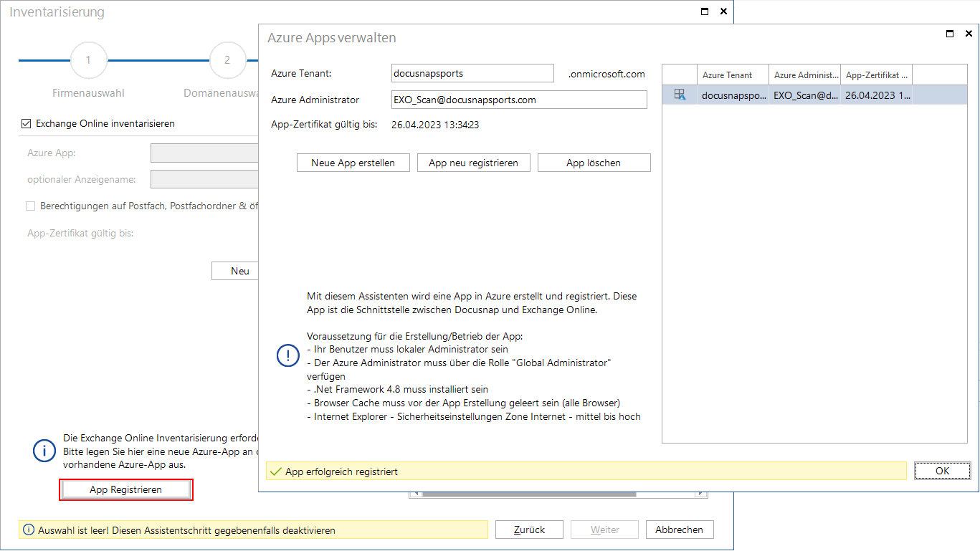Confirm dialog with OK button
This screenshot has width=980, height=551.
click(x=943, y=471)
